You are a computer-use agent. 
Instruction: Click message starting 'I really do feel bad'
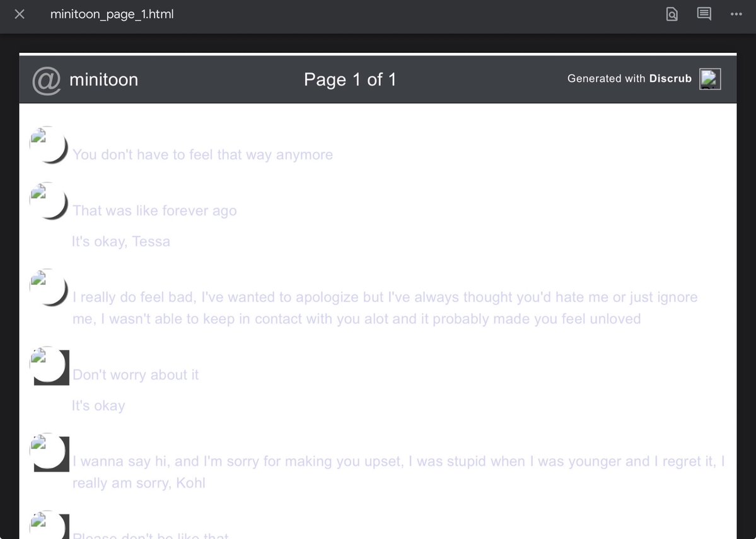(x=385, y=308)
